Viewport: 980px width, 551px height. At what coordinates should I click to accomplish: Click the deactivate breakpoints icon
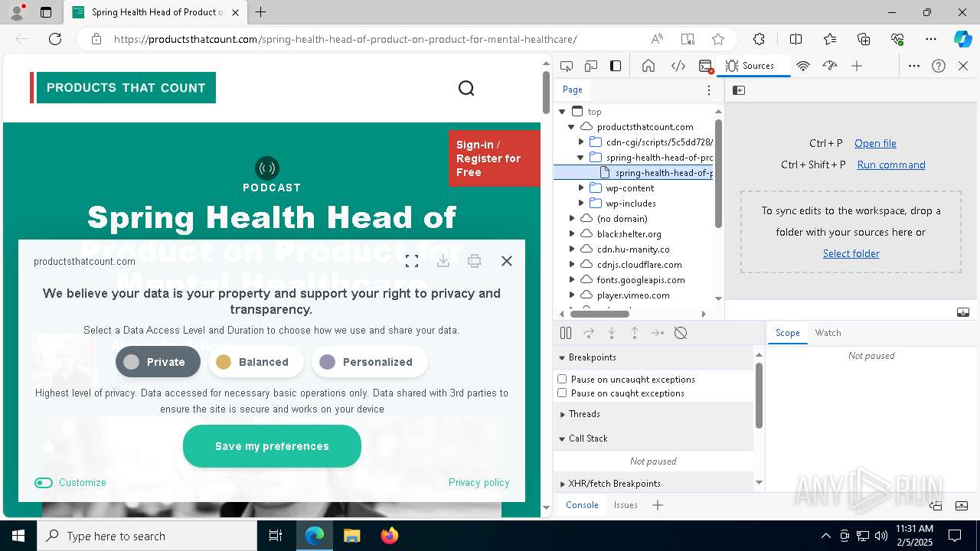tap(681, 333)
